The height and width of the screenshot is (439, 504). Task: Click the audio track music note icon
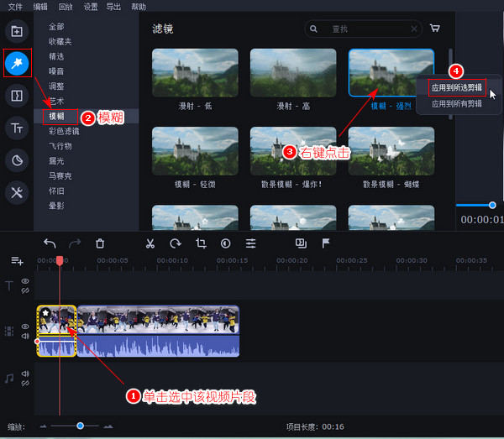click(x=9, y=379)
